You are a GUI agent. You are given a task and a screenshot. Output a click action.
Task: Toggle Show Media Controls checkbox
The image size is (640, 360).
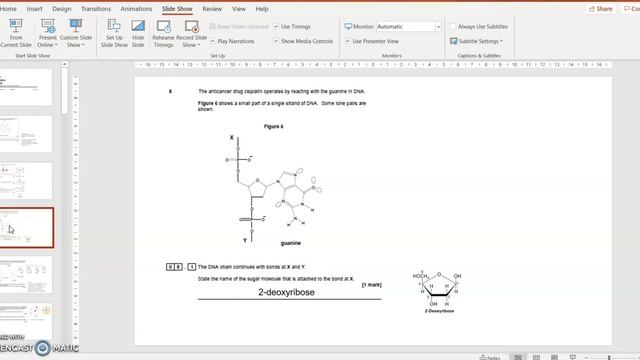[276, 41]
